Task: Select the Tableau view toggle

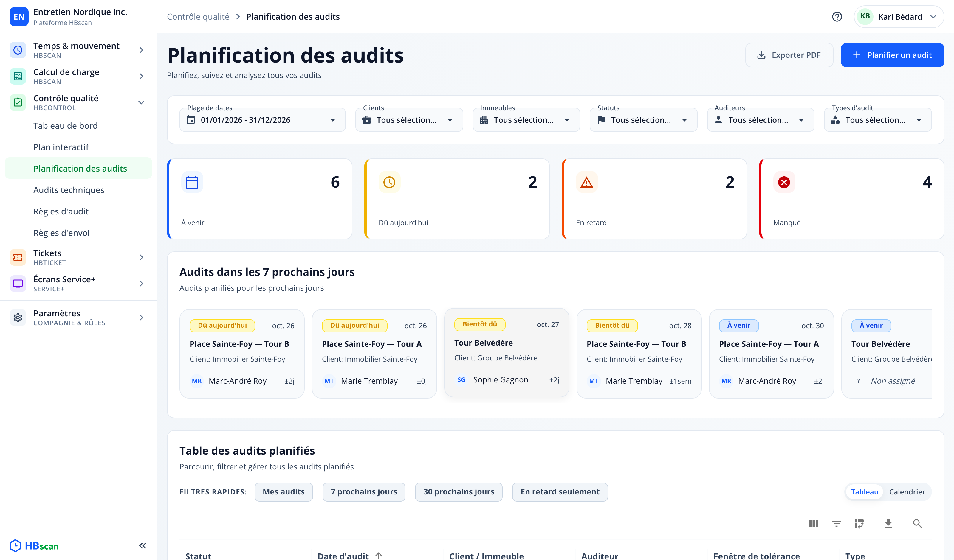Action: [x=864, y=491]
